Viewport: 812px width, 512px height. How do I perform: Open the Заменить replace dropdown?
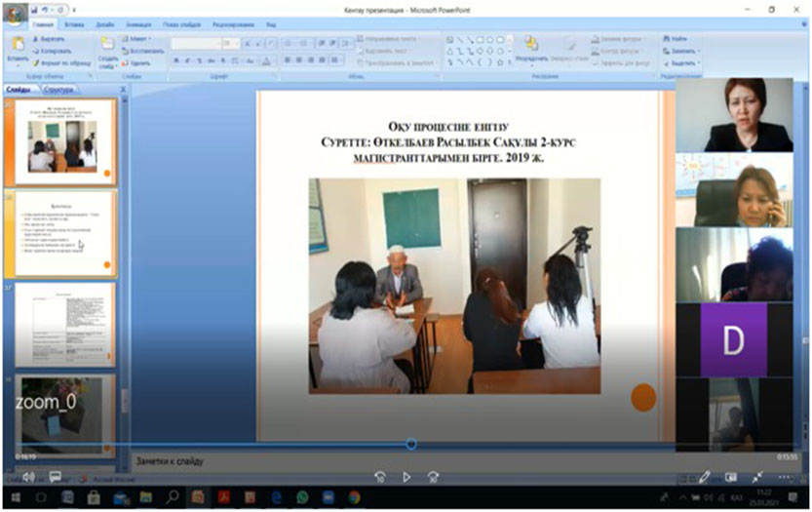(681, 51)
